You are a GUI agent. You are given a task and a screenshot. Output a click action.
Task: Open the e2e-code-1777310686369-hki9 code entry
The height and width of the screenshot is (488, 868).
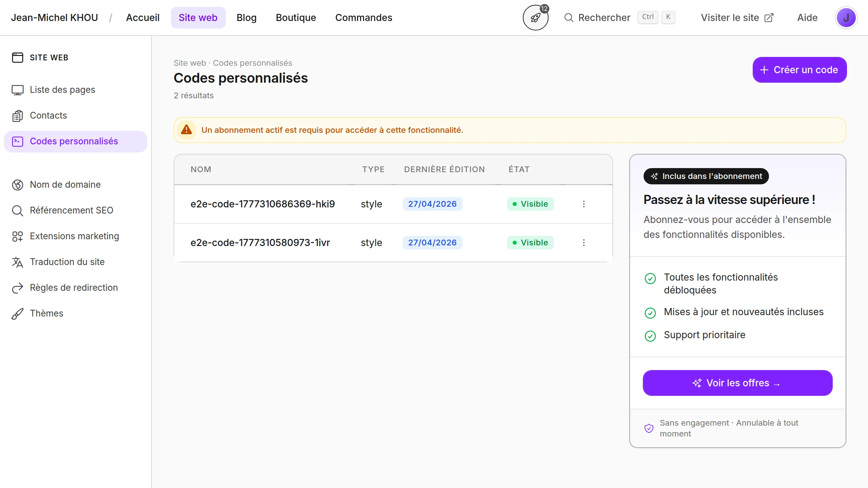coord(262,204)
